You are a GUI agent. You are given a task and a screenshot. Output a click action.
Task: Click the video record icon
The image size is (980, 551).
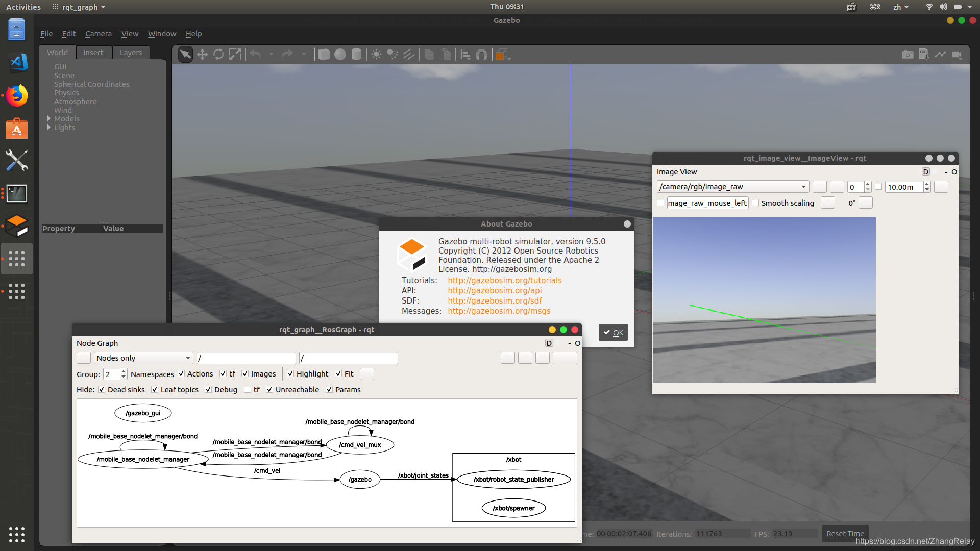click(x=957, y=55)
